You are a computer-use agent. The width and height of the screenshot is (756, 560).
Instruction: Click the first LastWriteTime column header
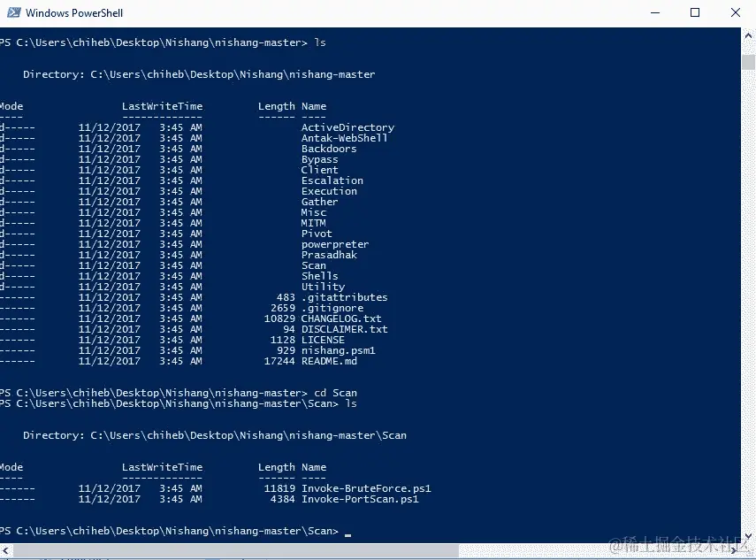162,106
